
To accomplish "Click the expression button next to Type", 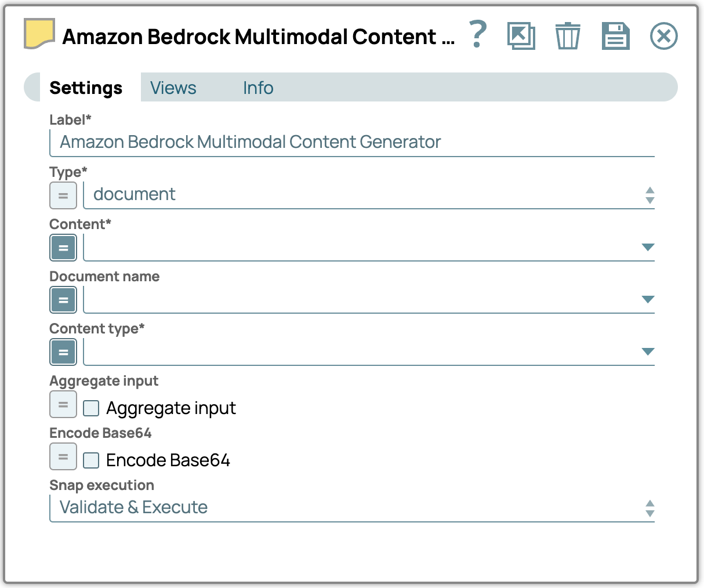I will (x=63, y=196).
